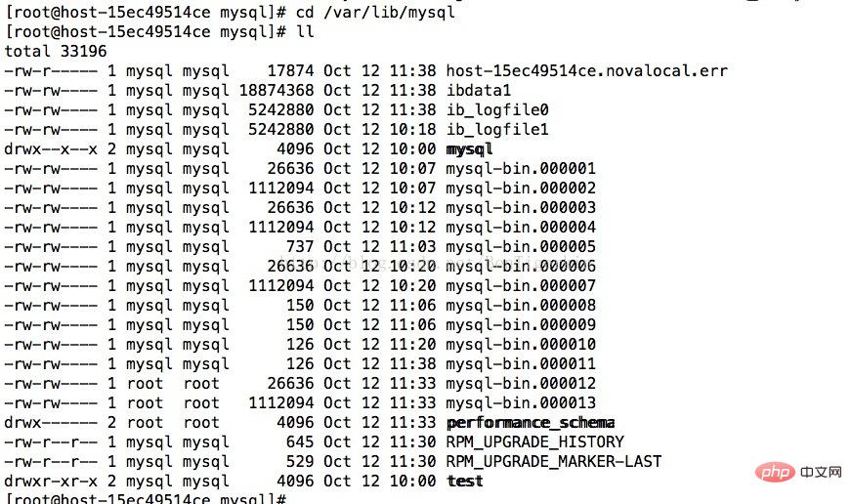Click the ib_logfile1 file name
This screenshot has height=504, width=852.
tap(497, 130)
